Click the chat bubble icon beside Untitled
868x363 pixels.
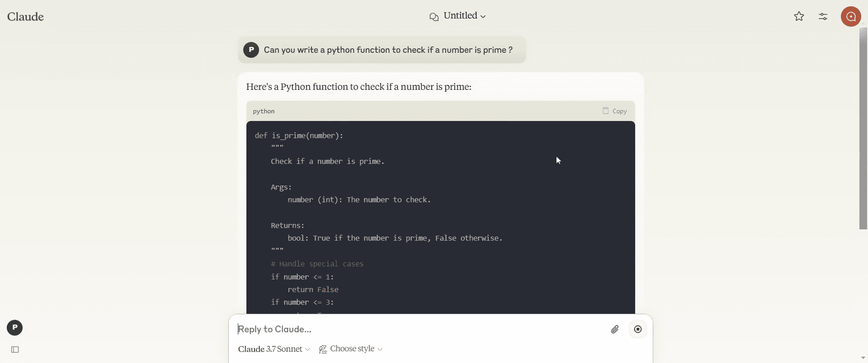[x=434, y=17]
